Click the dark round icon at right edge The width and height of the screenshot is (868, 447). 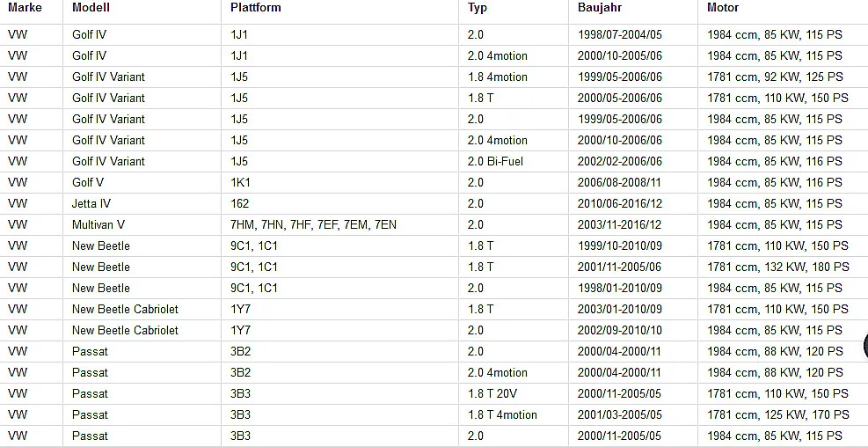865,346
